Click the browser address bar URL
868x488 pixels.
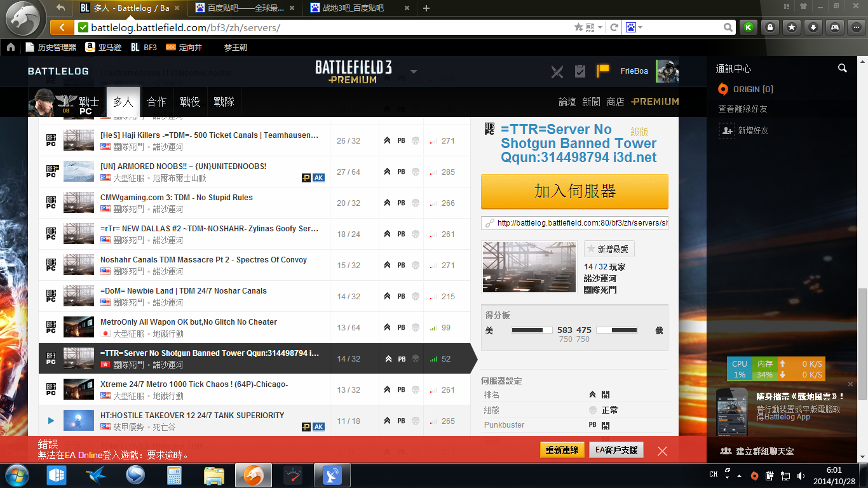(186, 27)
